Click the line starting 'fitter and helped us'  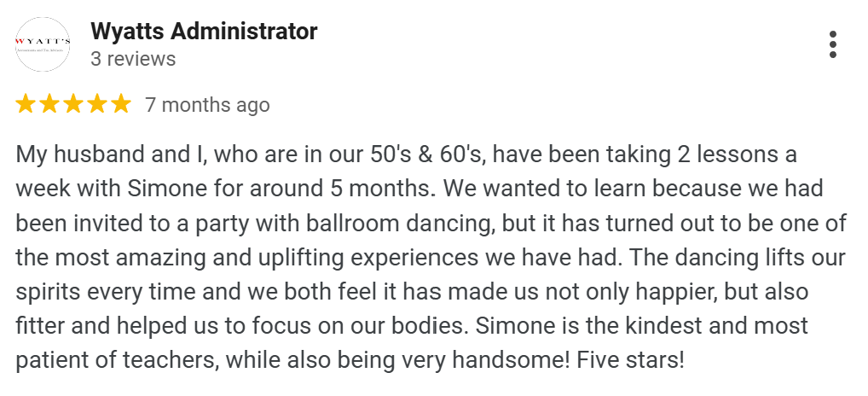point(412,326)
